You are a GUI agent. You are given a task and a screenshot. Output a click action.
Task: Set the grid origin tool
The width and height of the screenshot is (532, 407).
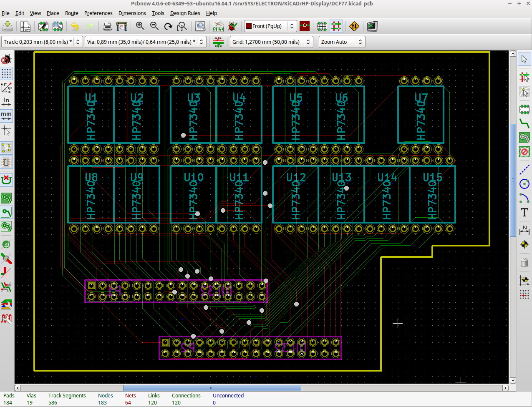(524, 294)
